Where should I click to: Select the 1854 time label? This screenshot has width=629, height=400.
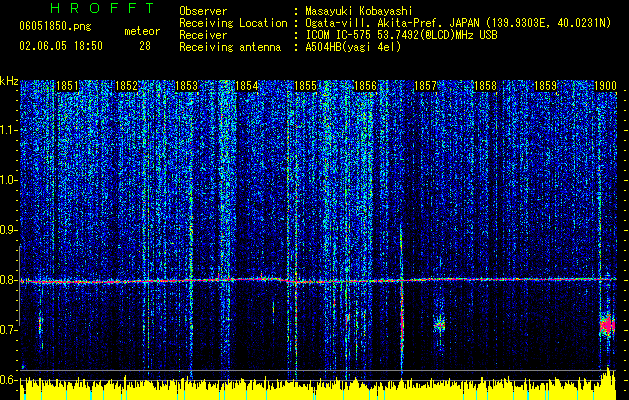pos(246,86)
